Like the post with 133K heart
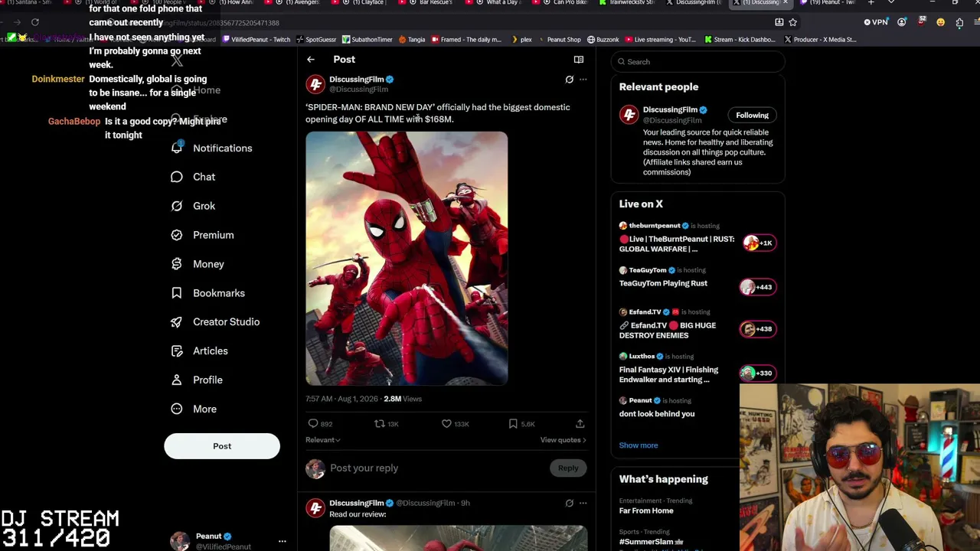 (x=446, y=423)
